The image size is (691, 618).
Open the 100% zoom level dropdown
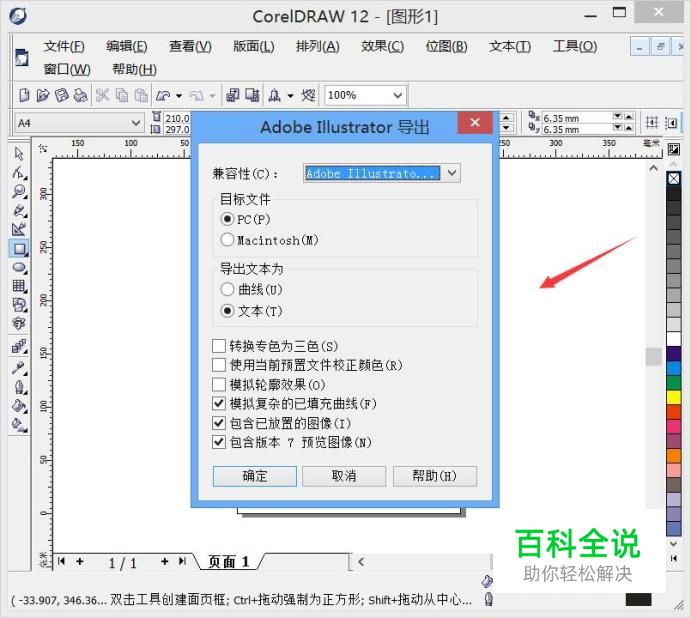pos(398,95)
